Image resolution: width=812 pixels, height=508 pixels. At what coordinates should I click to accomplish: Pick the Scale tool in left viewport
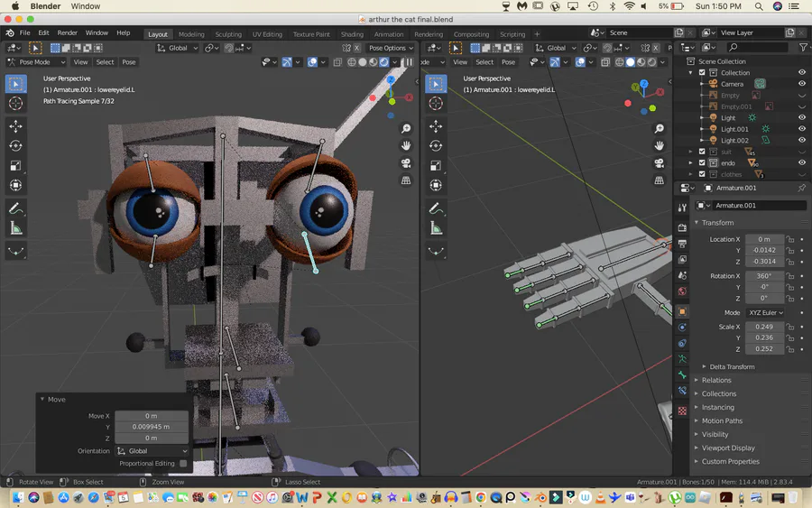15,166
